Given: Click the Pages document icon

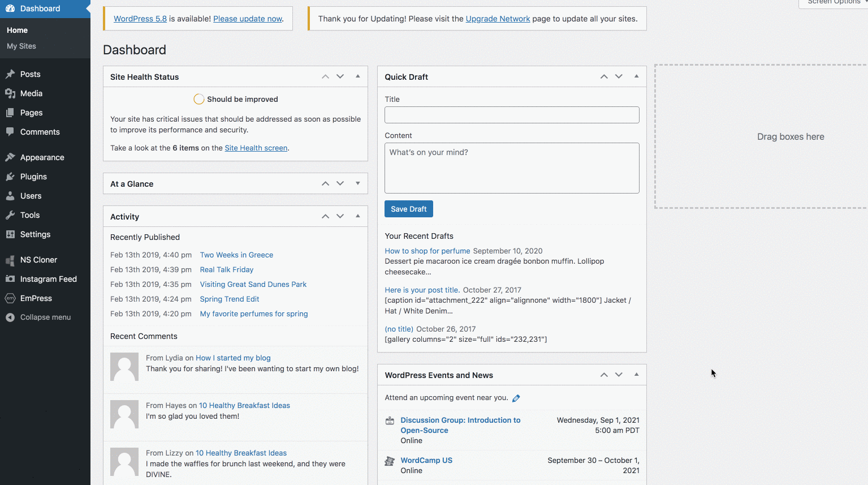Looking at the screenshot, I should click(10, 113).
